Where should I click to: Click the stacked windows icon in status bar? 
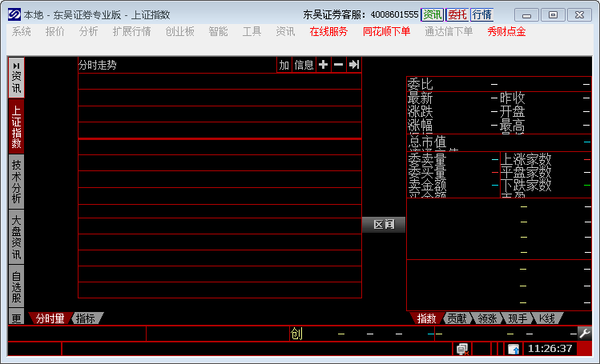tap(462, 349)
